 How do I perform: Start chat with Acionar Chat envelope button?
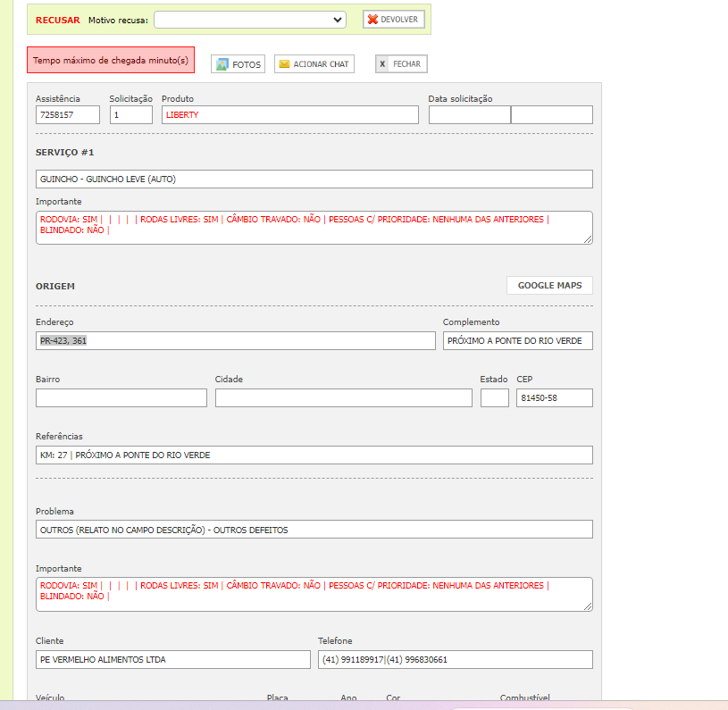pos(314,64)
